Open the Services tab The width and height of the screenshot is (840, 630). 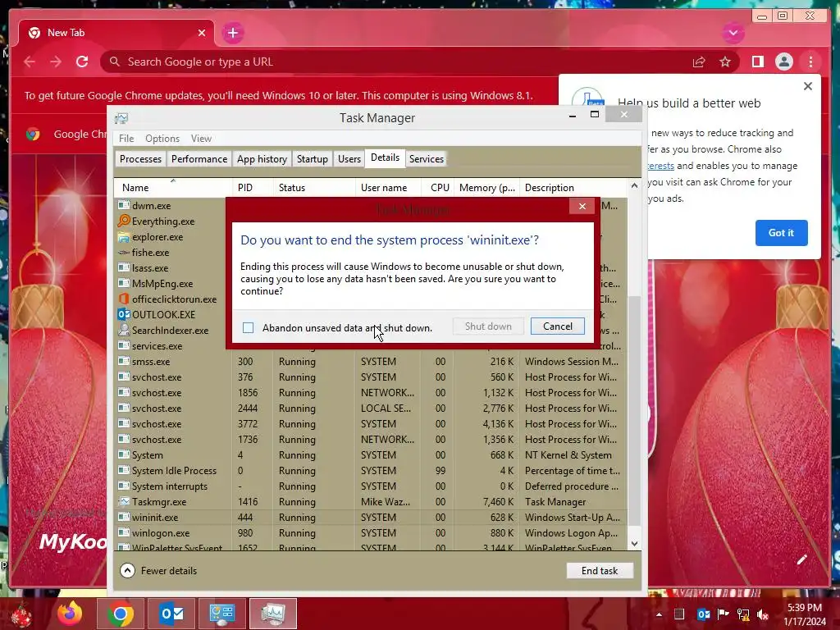[x=427, y=159]
